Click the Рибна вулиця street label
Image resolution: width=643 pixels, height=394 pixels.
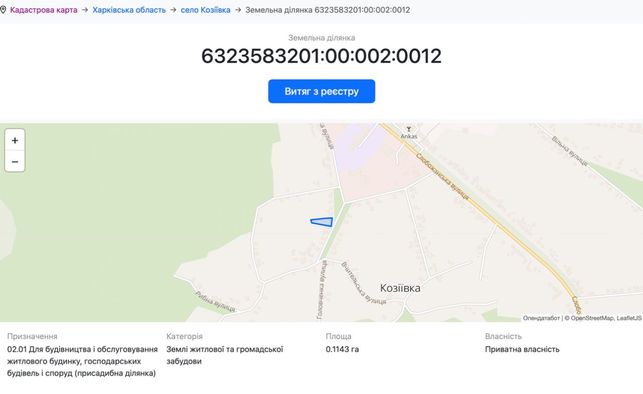[x=215, y=302]
